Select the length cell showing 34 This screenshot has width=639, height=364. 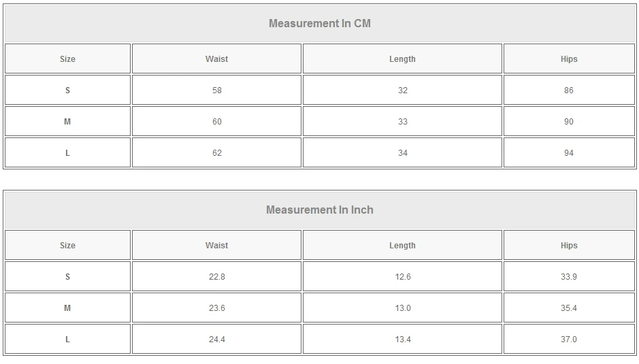402,153
